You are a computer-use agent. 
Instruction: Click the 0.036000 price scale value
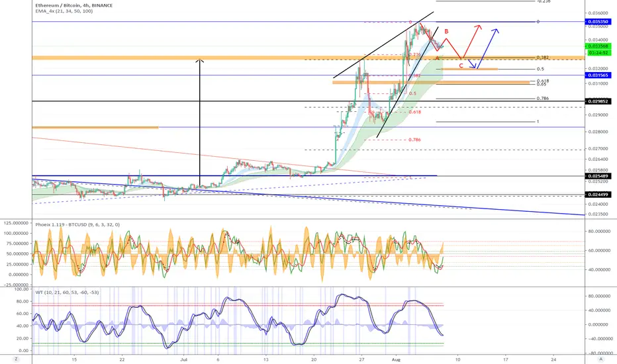point(598,13)
